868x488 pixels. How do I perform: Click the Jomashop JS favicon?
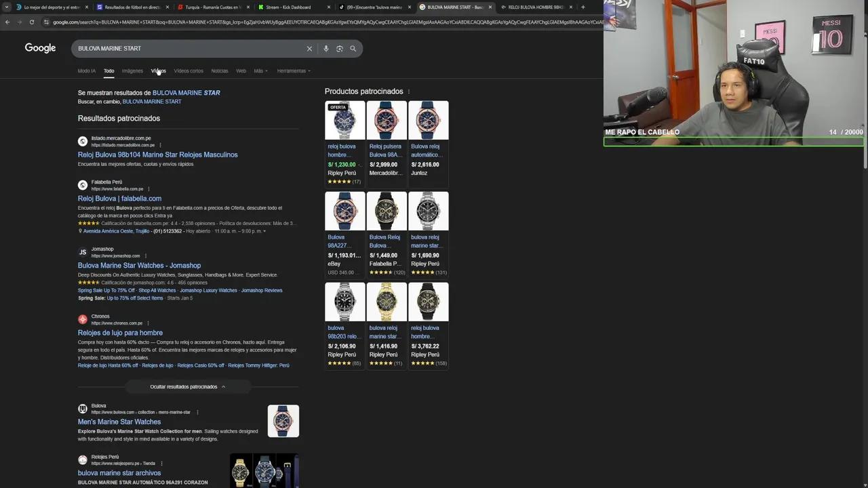click(83, 252)
